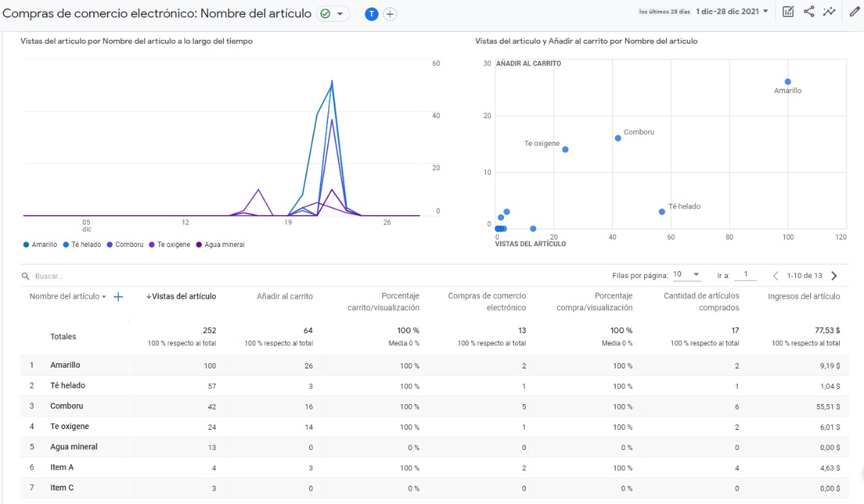
Task: Click the Ir a page input
Action: (745, 275)
